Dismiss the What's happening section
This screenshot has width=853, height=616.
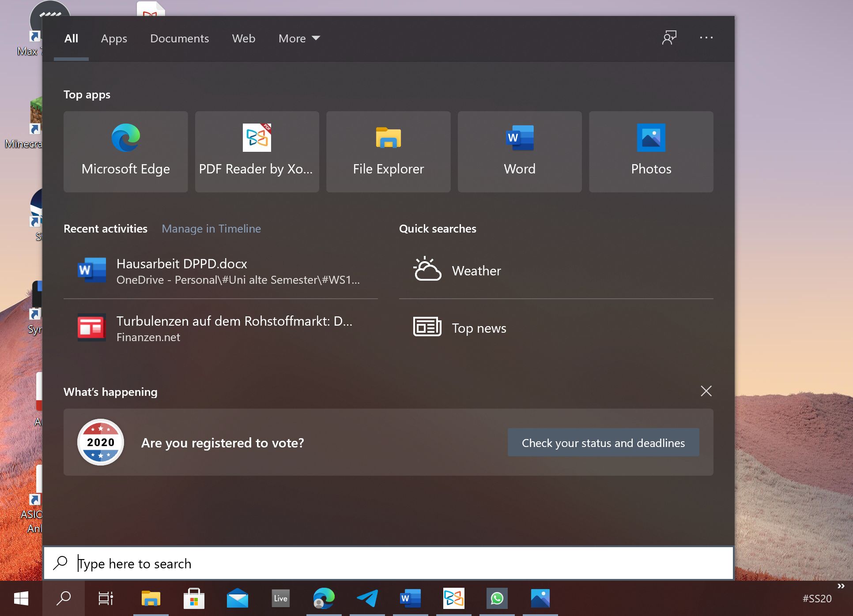(706, 391)
